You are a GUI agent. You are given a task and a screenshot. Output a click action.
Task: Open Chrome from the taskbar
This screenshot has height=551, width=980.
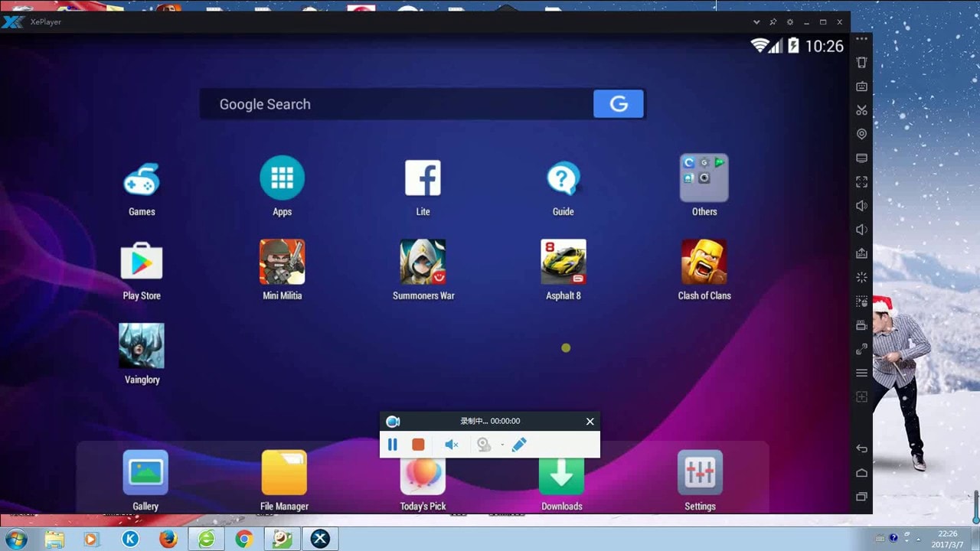click(244, 539)
